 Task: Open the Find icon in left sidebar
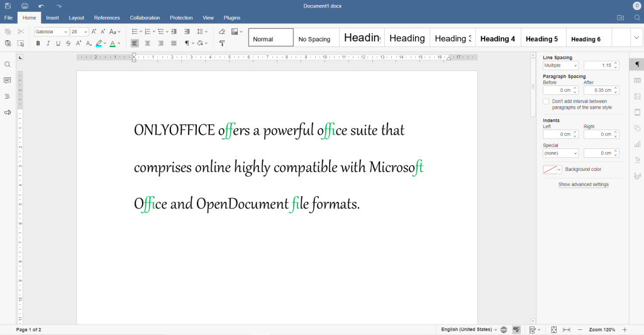[x=8, y=65]
